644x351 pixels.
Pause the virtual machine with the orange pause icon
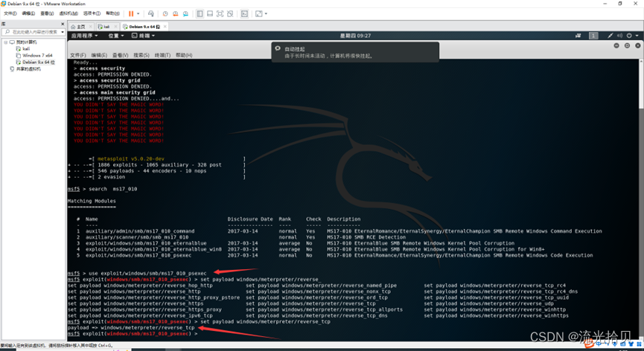click(131, 13)
